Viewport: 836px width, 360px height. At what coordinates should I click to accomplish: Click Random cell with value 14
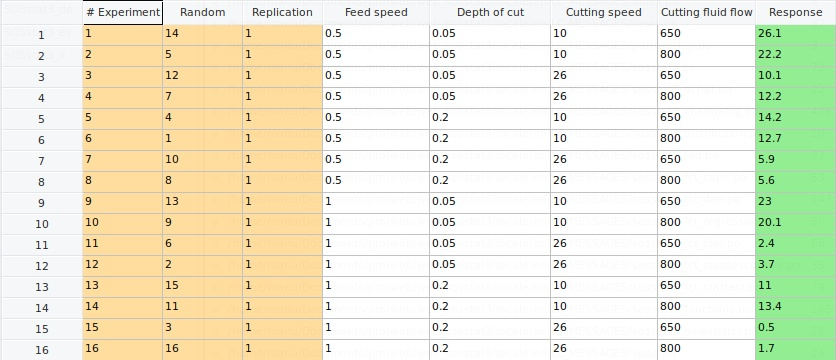click(x=203, y=35)
